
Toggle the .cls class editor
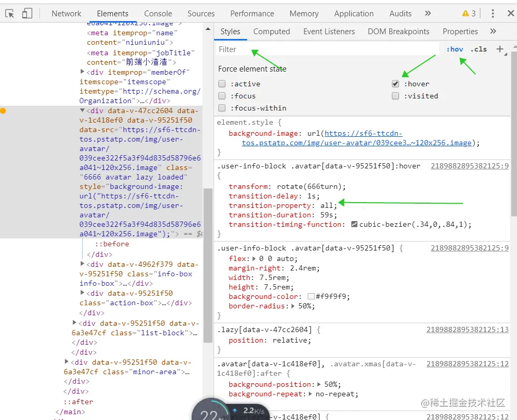[x=479, y=49]
